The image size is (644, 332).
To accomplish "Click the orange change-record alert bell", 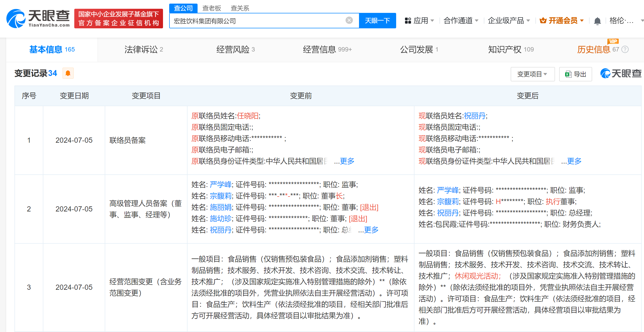I will 68,73.
